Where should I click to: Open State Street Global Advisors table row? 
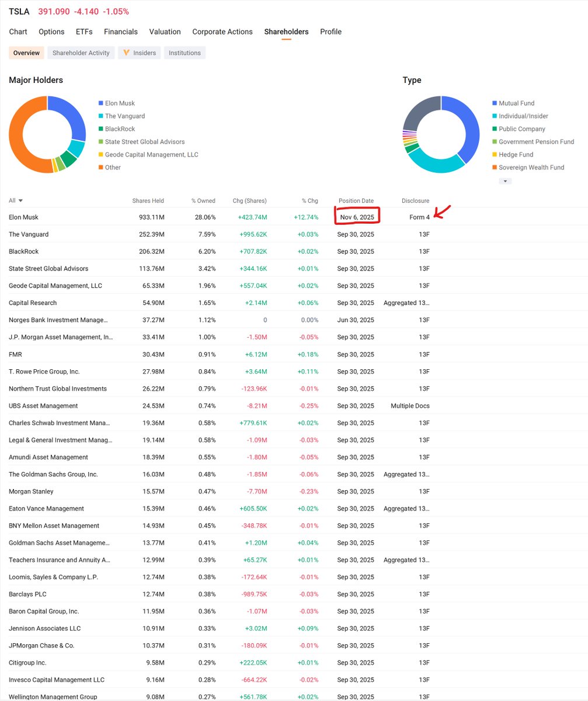tap(294, 269)
